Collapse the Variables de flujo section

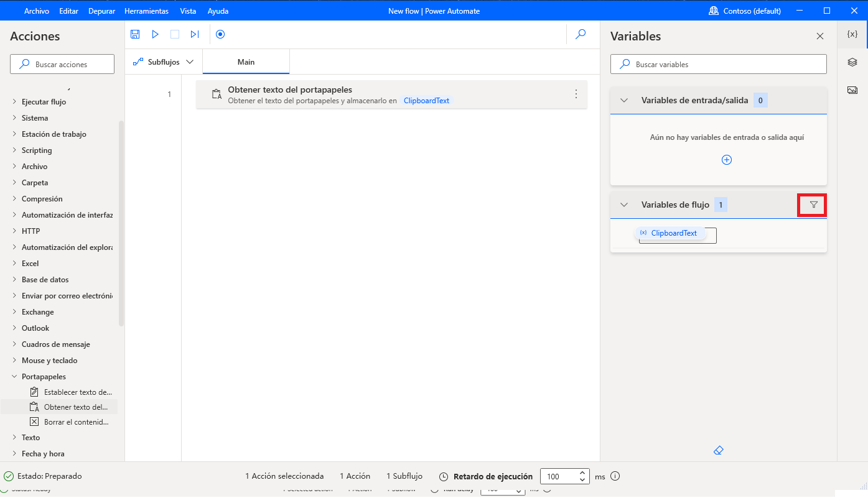click(x=623, y=205)
